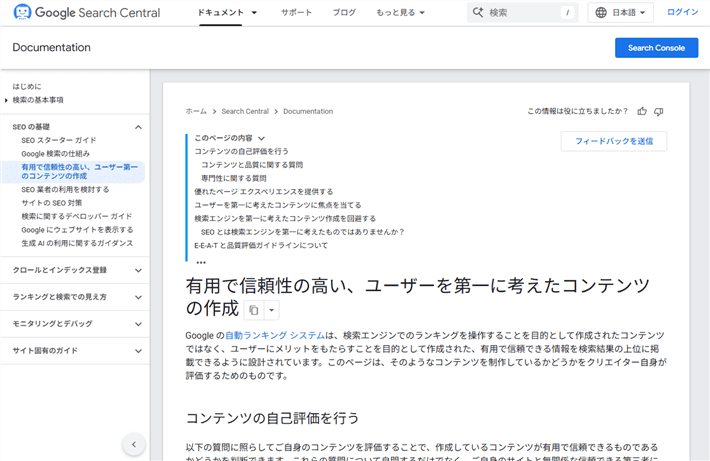
Task: Open Google にウェブサイトを表示する sidebar item
Action: point(77,230)
